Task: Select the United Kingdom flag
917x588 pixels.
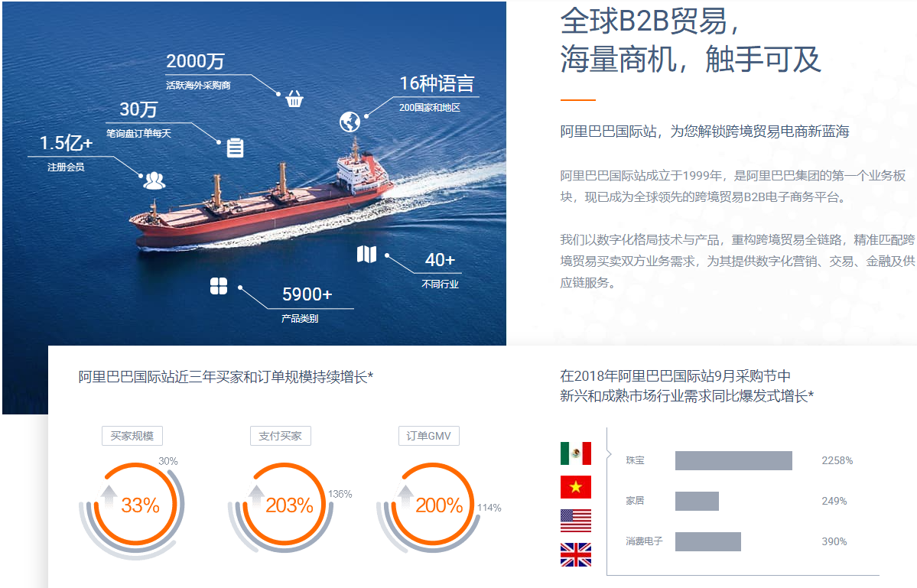Action: 575,554
